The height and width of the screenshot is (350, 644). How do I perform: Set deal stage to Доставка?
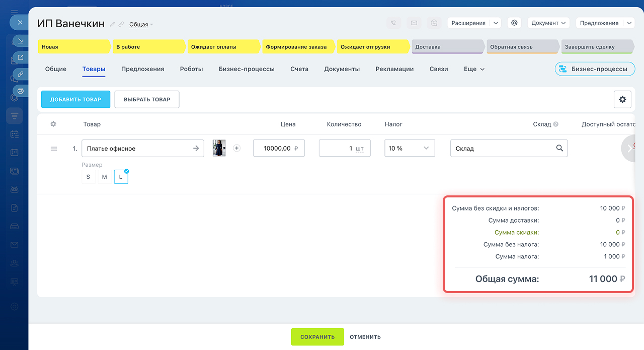pos(447,47)
